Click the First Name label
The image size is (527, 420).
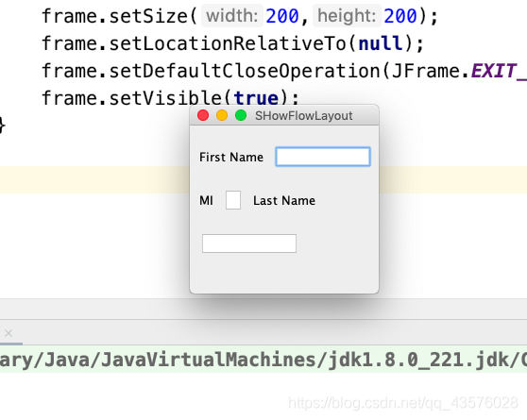231,157
